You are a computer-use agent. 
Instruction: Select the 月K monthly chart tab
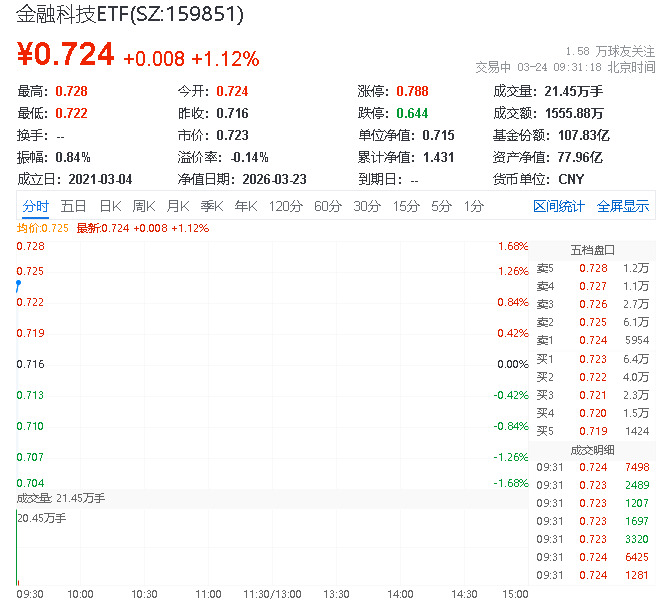[x=178, y=206]
